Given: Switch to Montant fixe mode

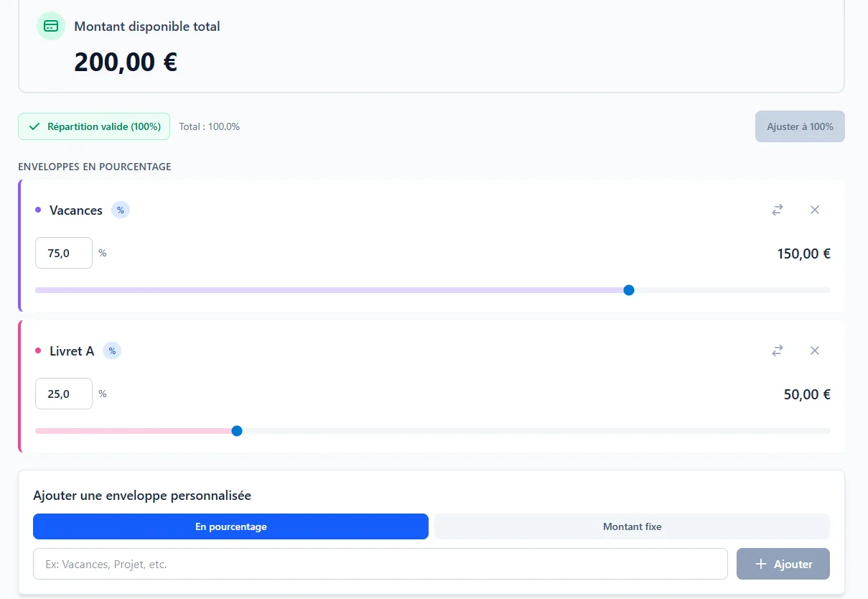Looking at the screenshot, I should pos(632,526).
